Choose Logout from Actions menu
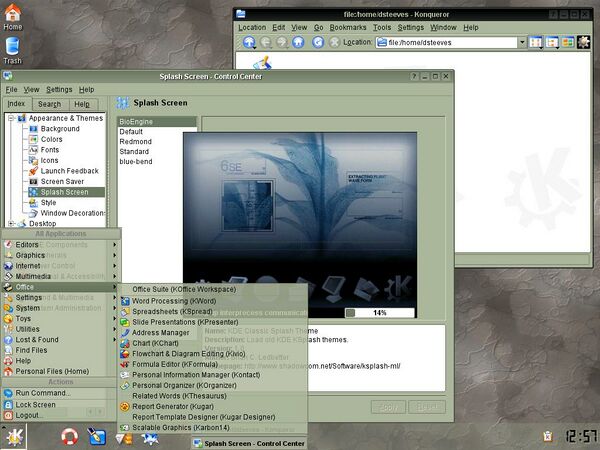This screenshot has height=450, width=600. (x=27, y=415)
